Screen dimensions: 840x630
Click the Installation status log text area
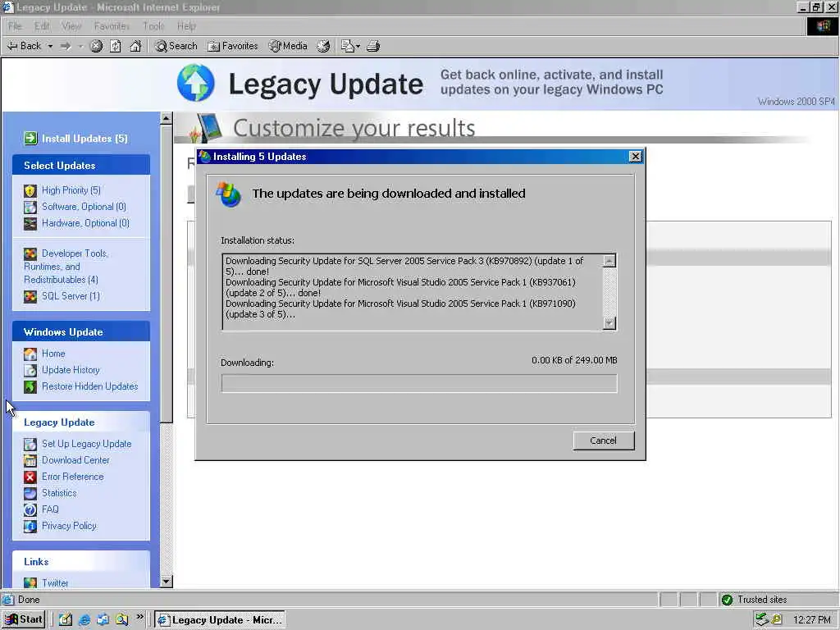coord(413,292)
